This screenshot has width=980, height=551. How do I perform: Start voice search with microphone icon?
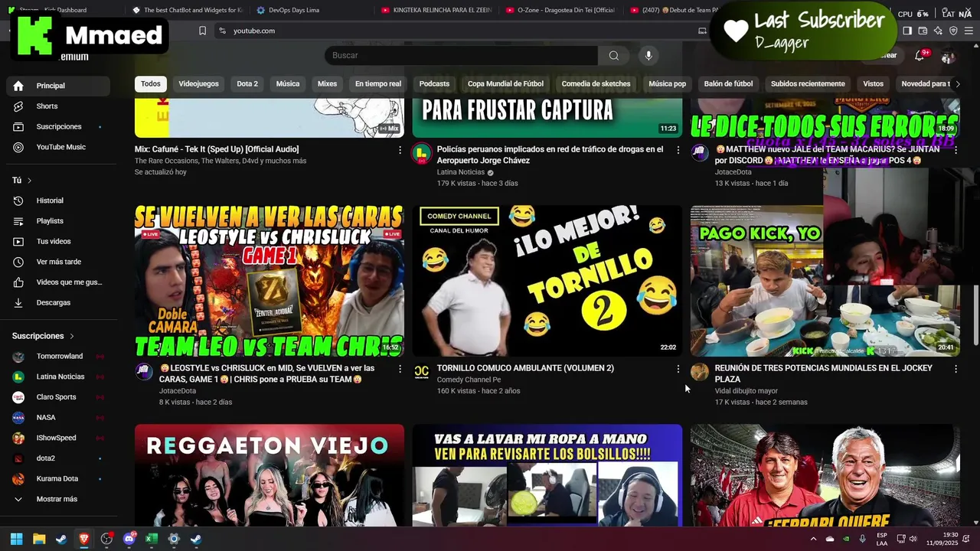click(x=648, y=55)
